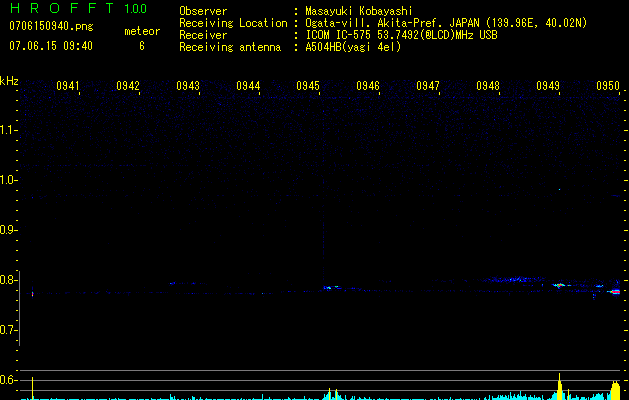Click the 0947 time marker
Viewport: 629px width, 400px height.
pyautogui.click(x=428, y=86)
